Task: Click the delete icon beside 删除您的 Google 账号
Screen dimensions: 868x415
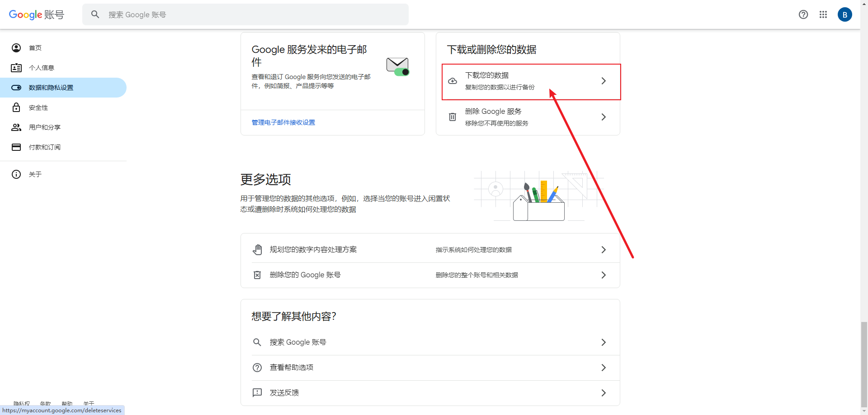Action: [x=257, y=275]
